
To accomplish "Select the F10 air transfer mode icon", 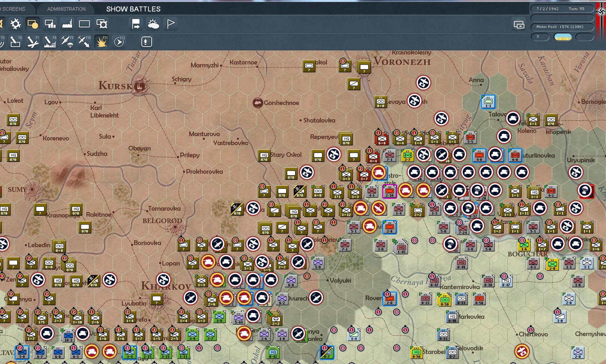I will point(84,42).
